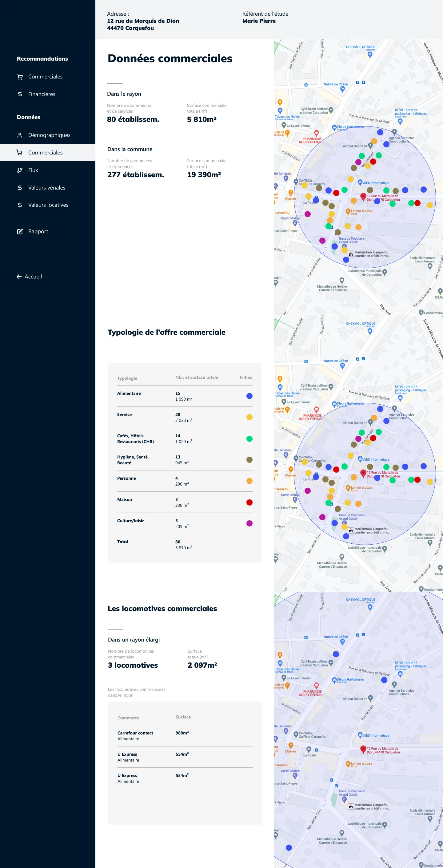Image resolution: width=443 pixels, height=868 pixels.
Task: Open the Rapport page
Action: tap(38, 231)
